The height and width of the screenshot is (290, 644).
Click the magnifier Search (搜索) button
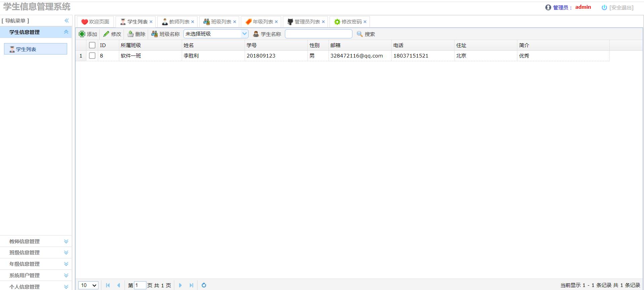click(366, 34)
